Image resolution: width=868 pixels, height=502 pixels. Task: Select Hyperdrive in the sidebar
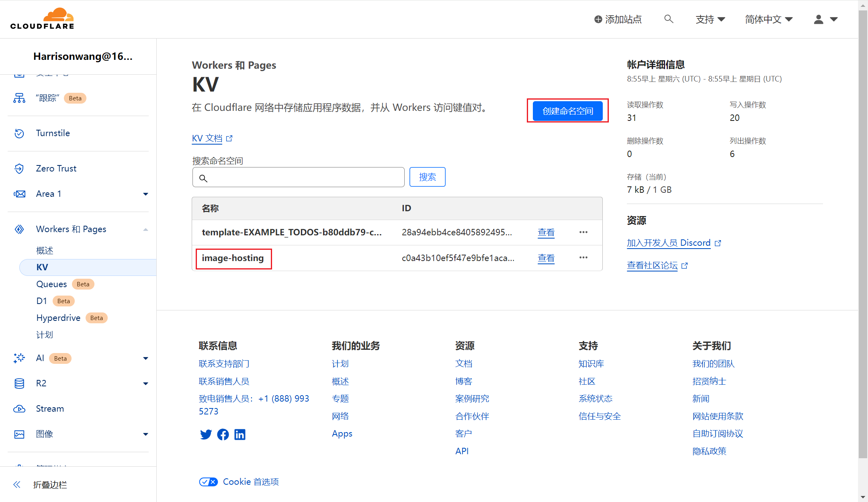tap(58, 318)
